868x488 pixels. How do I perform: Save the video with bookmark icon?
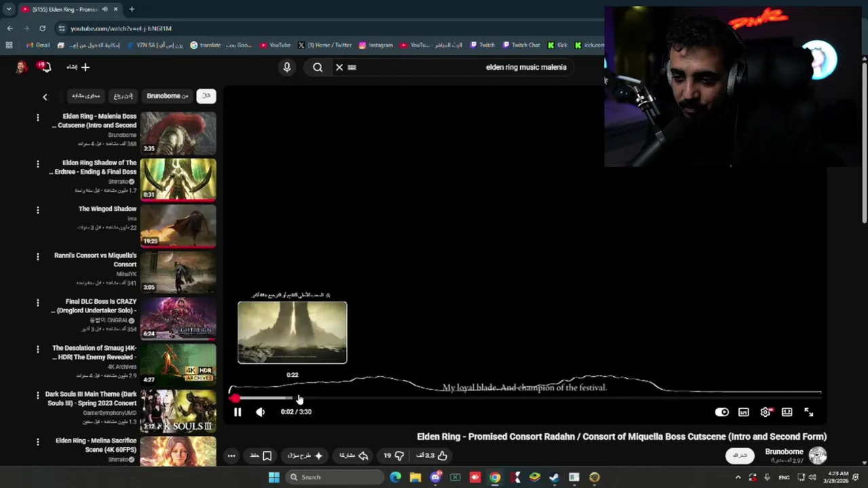pyautogui.click(x=261, y=455)
